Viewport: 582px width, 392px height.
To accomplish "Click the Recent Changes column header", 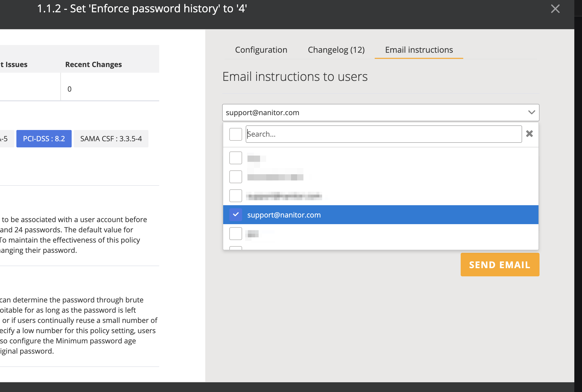I will point(93,64).
